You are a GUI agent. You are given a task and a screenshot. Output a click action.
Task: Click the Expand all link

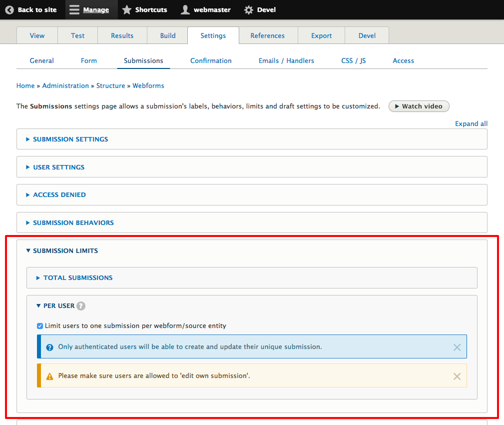(471, 123)
